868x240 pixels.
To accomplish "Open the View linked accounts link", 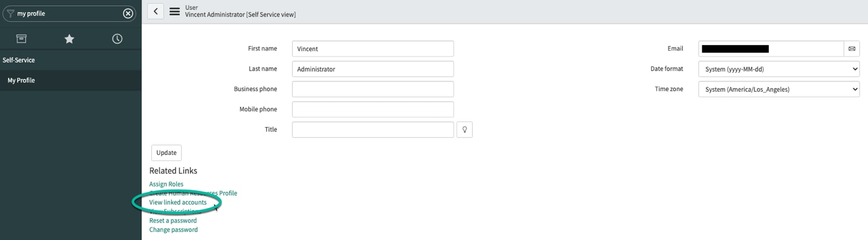I will click(178, 202).
